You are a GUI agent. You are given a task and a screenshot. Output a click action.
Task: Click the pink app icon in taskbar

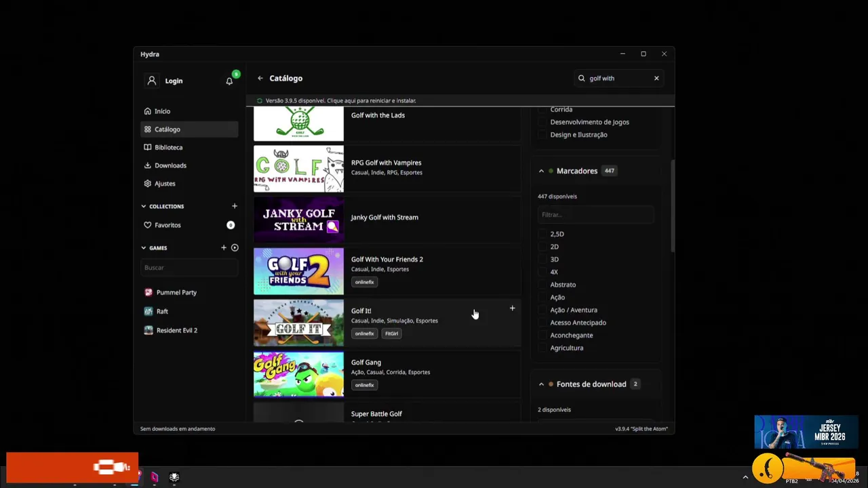155,477
